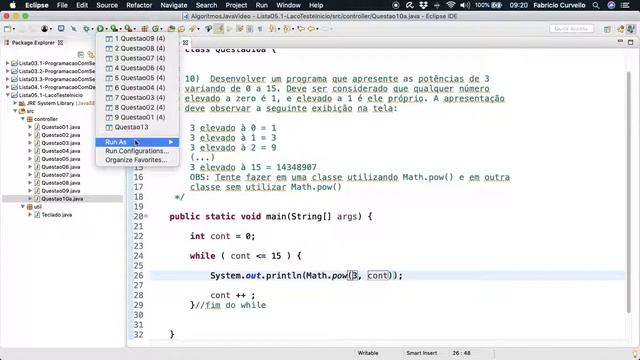Select Teclado.java in explorer
The height and width of the screenshot is (360, 640).
[x=57, y=215]
